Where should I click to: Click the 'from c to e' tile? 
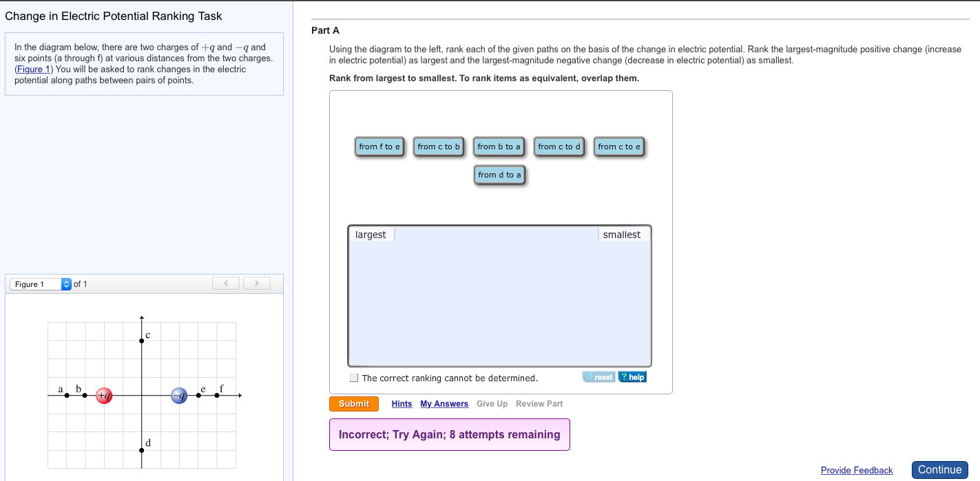point(619,147)
